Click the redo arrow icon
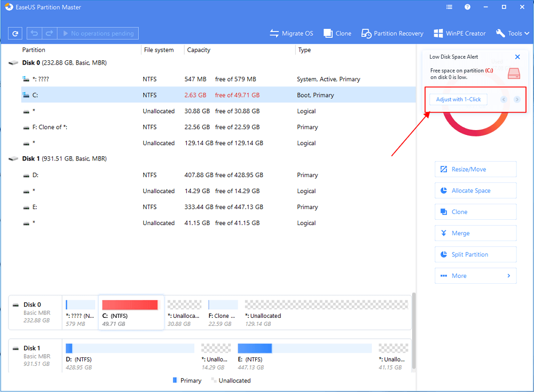 tap(49, 33)
